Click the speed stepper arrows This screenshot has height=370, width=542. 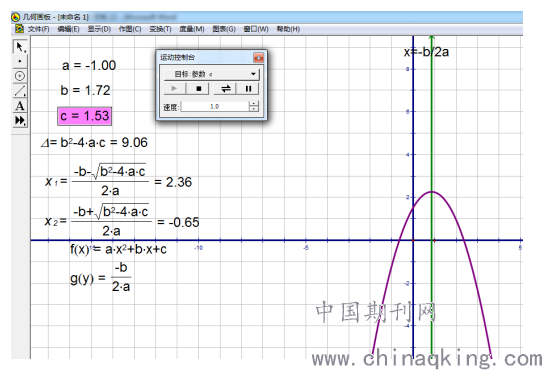(x=253, y=107)
